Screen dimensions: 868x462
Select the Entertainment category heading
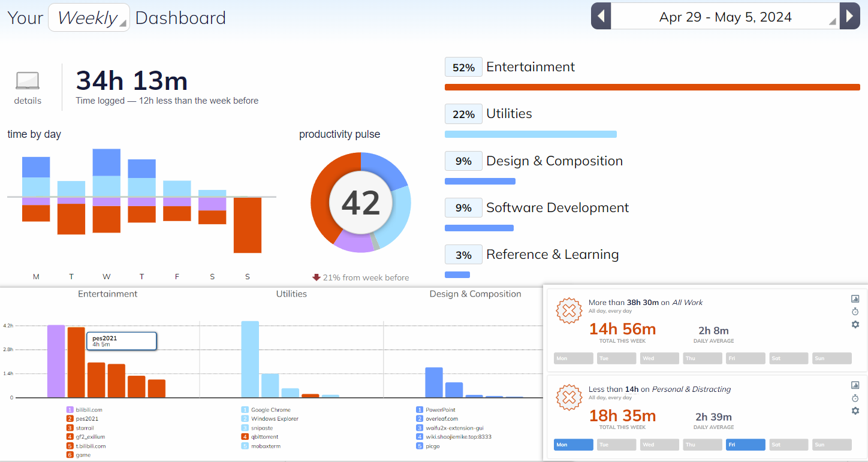click(x=530, y=67)
